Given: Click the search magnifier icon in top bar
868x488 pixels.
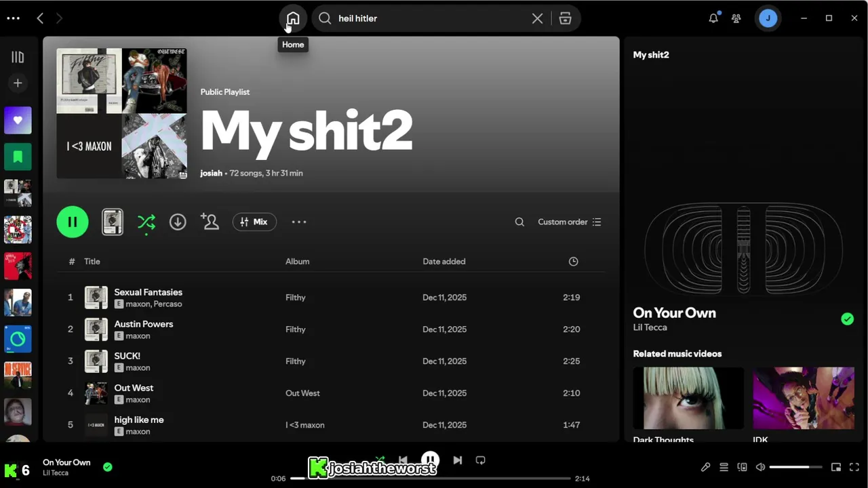Looking at the screenshot, I should (325, 18).
